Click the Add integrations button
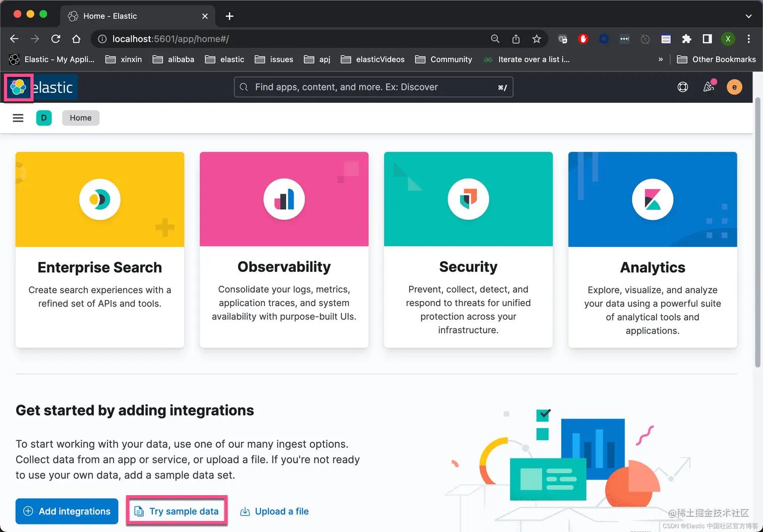Viewport: 763px width, 532px height. (67, 511)
